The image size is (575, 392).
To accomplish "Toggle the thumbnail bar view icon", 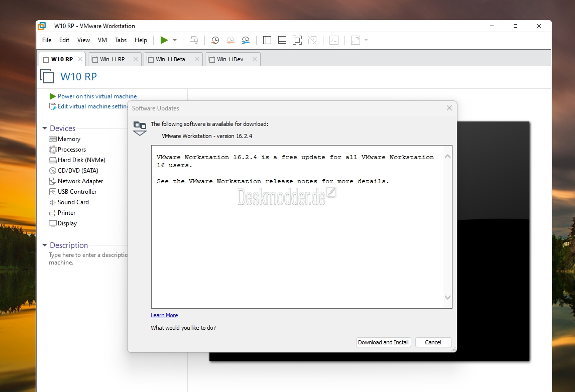I will click(x=282, y=40).
